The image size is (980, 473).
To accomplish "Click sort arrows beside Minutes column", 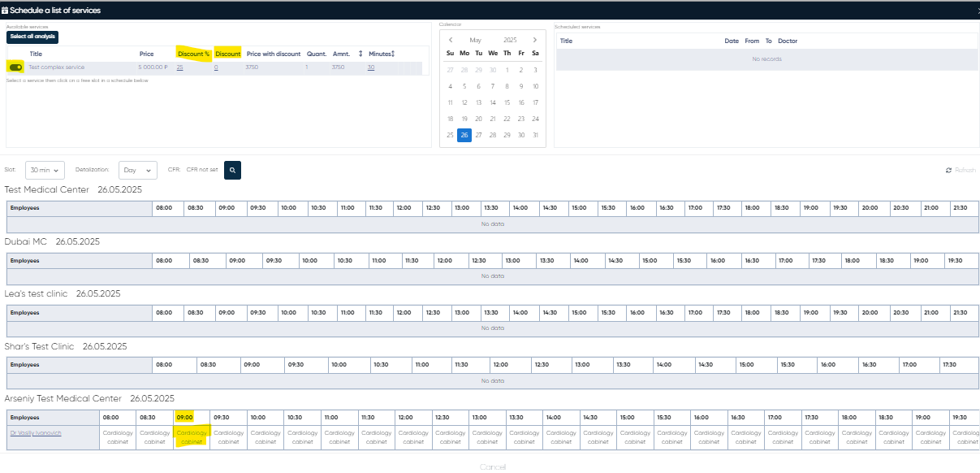I will pyautogui.click(x=393, y=54).
